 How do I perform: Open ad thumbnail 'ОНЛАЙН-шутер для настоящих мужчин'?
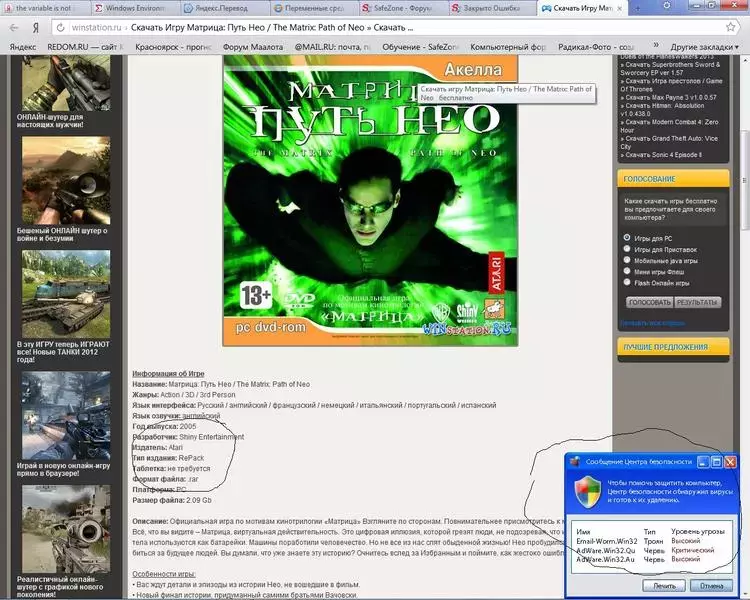point(66,83)
